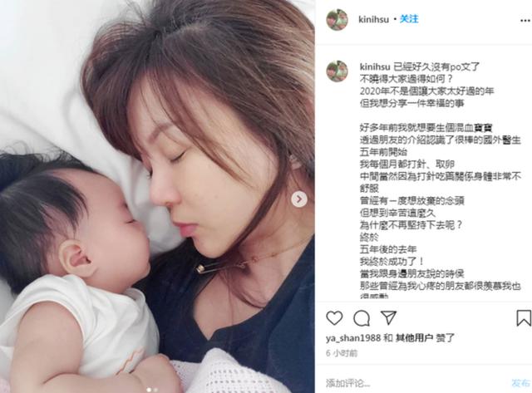This screenshot has height=393, width=532.
Task: Click the mother and baby photo
Action: 157,196
